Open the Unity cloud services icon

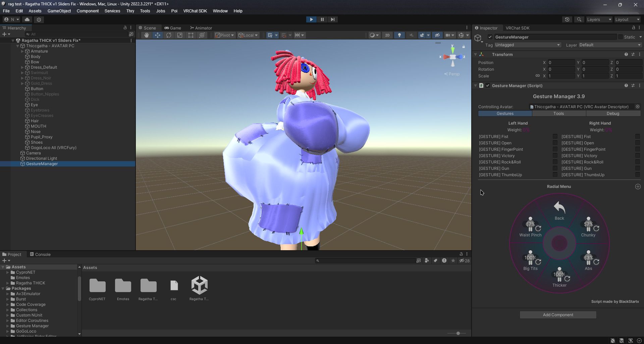point(27,19)
